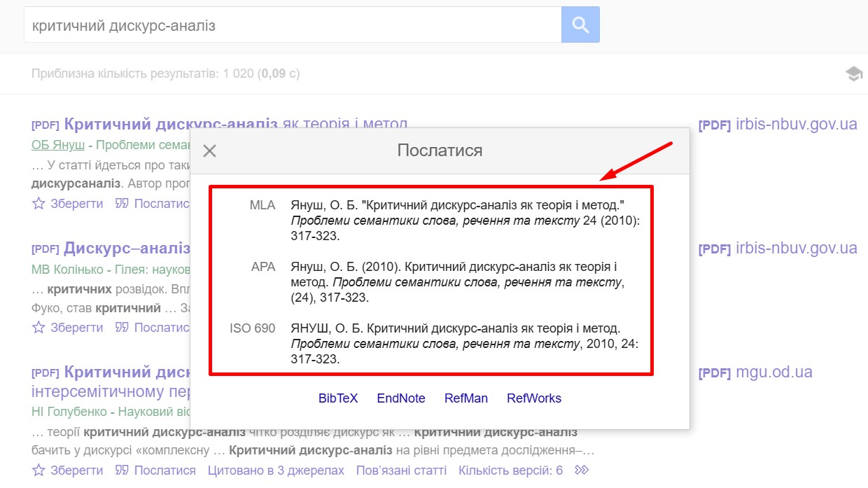The width and height of the screenshot is (868, 488).
Task: Click the Послатися dialog title
Action: tap(440, 151)
